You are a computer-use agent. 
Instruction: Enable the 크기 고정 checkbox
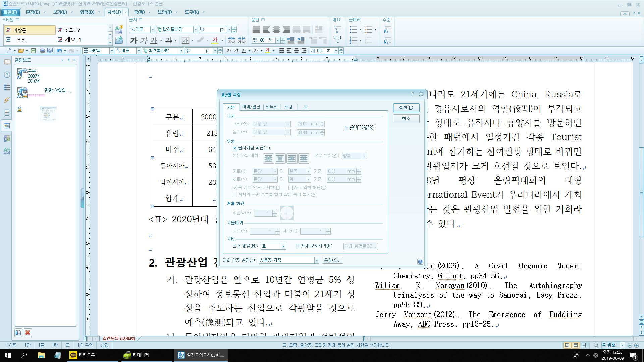click(347, 128)
